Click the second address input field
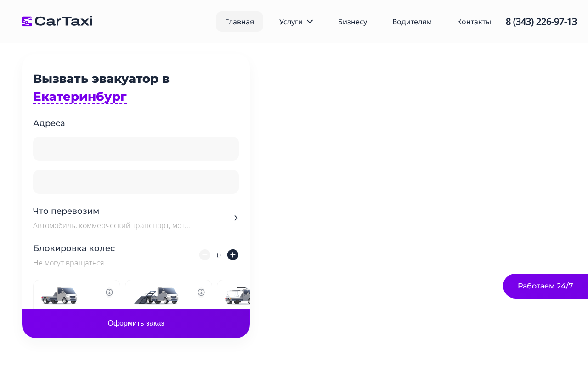588x368 pixels. click(136, 182)
